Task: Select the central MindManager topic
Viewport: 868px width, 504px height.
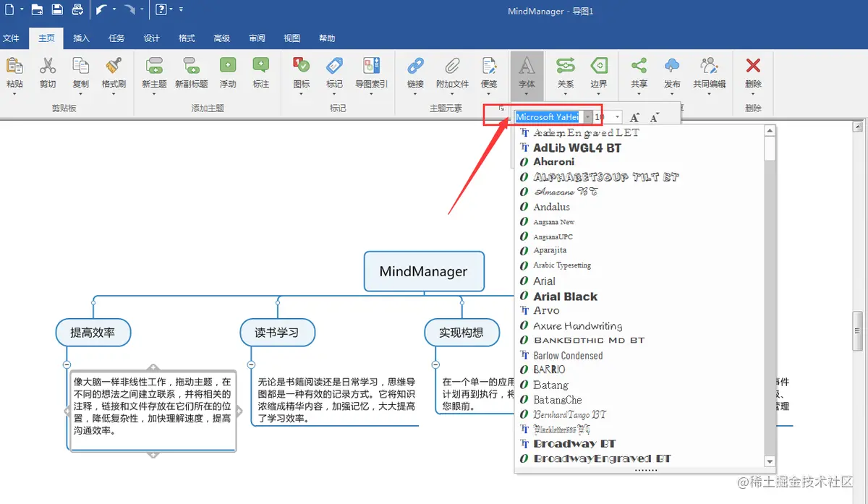Action: pyautogui.click(x=424, y=272)
